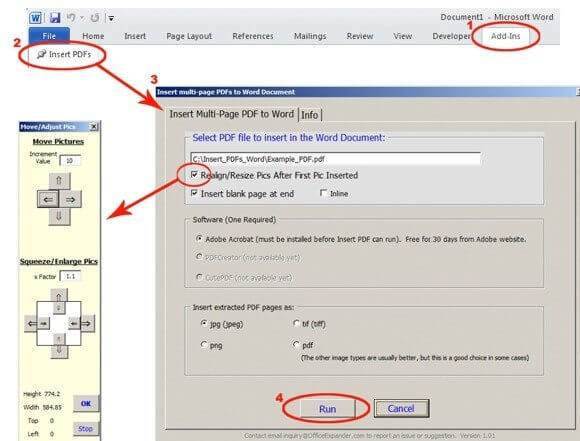
Task: Move pictures up with the up arrow
Action: [59, 181]
